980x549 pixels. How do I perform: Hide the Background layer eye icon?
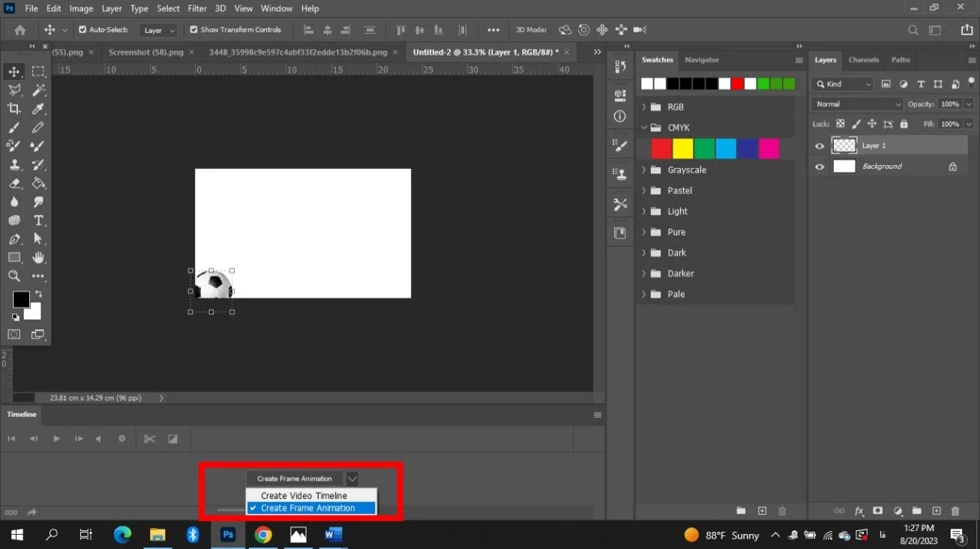pos(820,166)
